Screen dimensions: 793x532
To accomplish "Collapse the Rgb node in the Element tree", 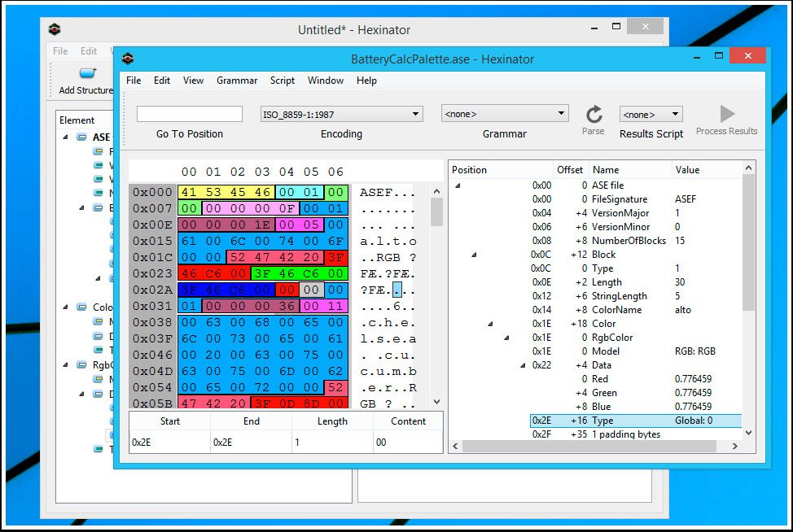I will tap(65, 364).
